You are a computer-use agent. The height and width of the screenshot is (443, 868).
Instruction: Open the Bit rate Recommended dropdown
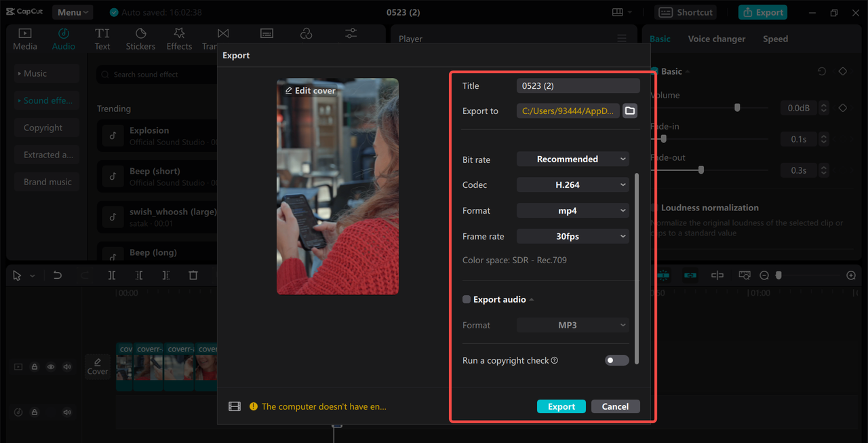point(573,159)
